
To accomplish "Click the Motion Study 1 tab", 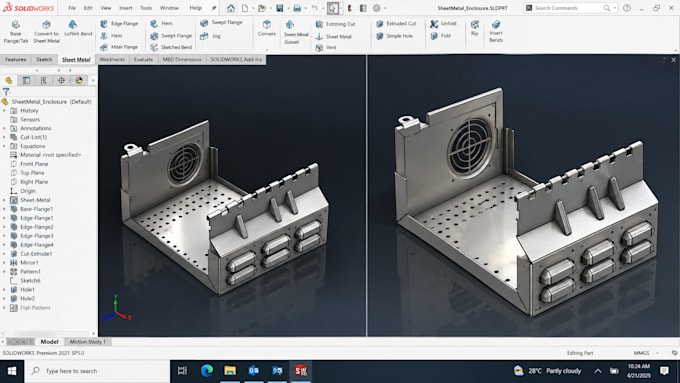I will point(88,342).
